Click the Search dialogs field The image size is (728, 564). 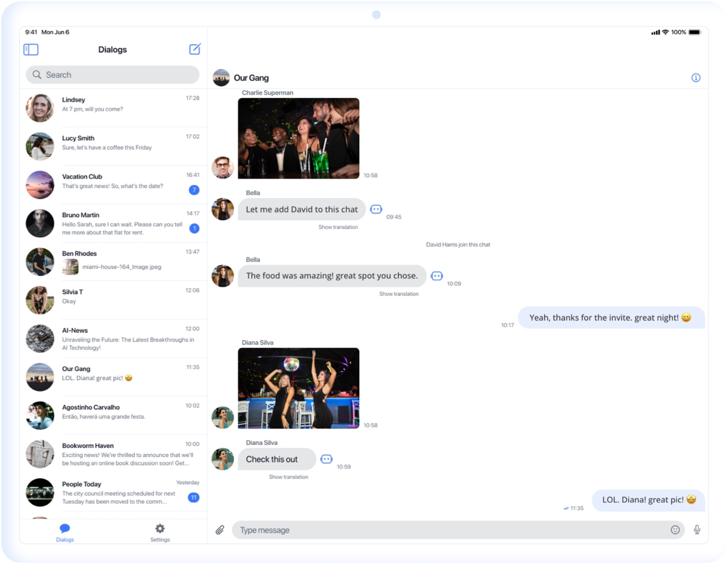(x=113, y=74)
